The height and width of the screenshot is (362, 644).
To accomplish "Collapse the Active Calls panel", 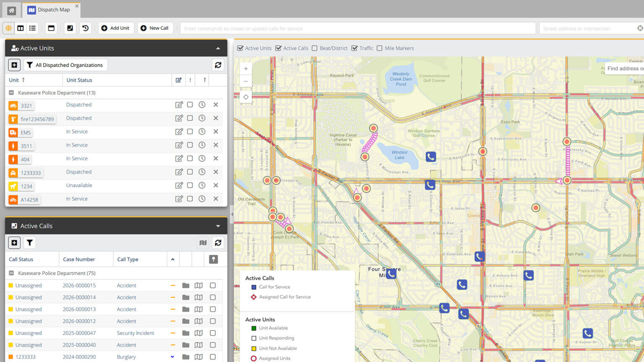I will [218, 226].
